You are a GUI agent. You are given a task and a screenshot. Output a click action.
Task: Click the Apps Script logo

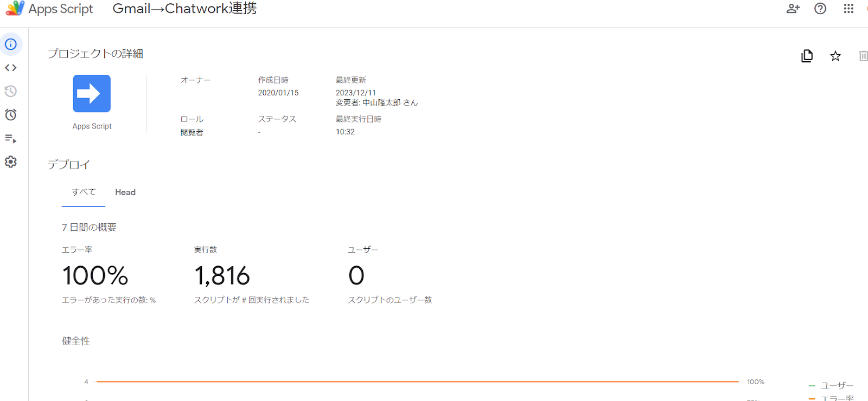(15, 8)
